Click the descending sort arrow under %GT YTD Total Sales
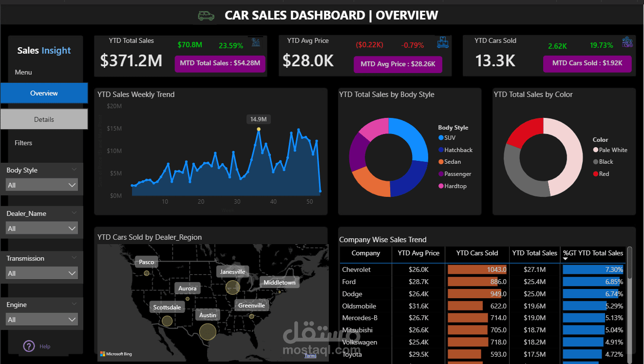The image size is (644, 364). point(566,259)
